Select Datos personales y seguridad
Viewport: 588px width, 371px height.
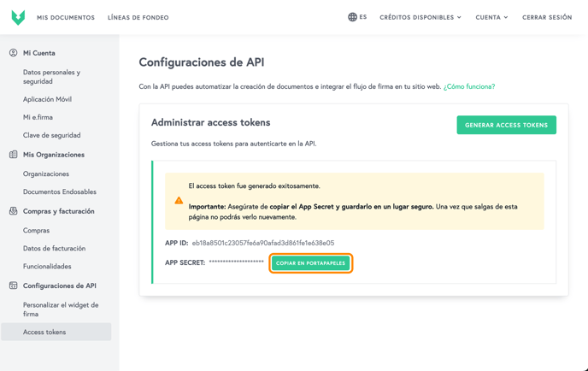click(51, 77)
